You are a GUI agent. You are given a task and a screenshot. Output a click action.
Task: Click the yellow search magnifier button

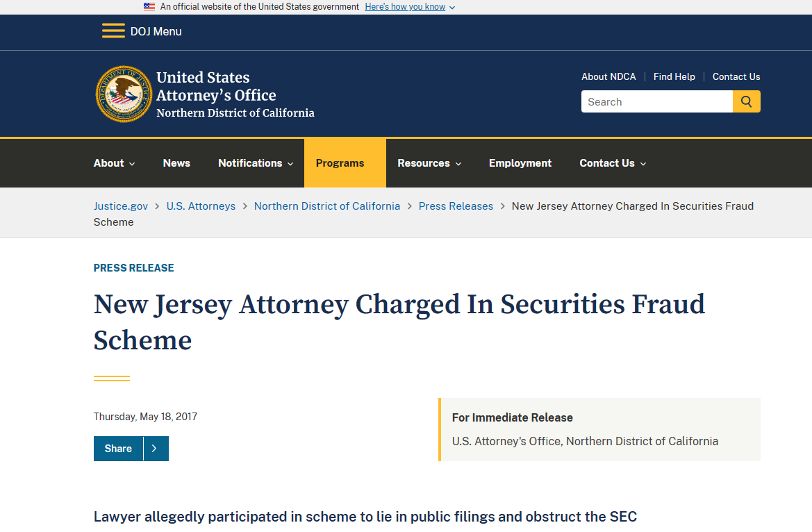click(x=747, y=101)
